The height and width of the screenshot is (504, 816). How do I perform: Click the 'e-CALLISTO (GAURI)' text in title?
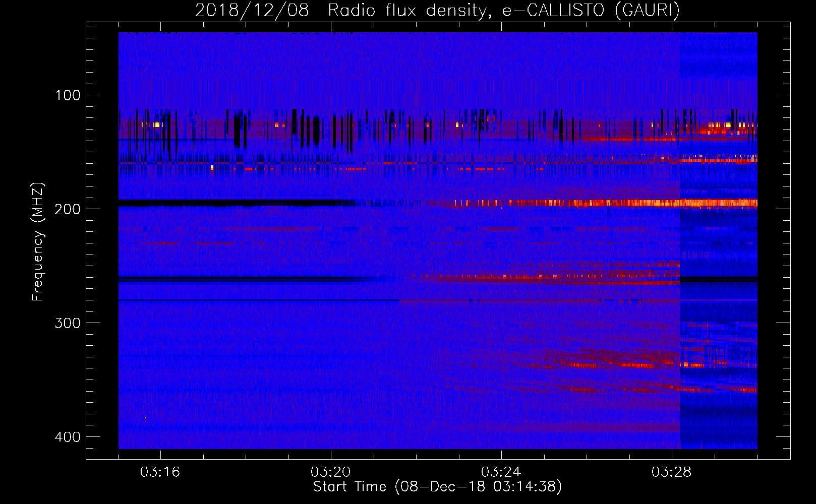coord(591,10)
